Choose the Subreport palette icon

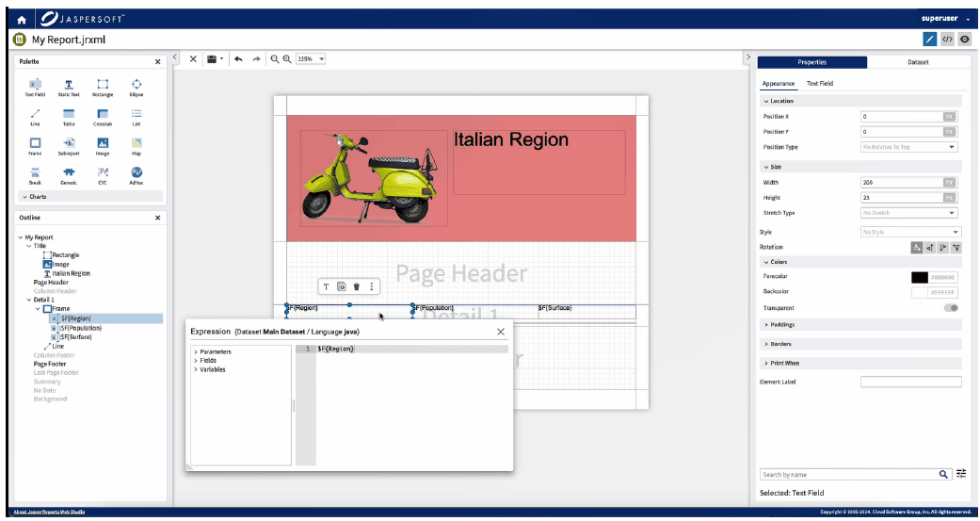pos(69,146)
